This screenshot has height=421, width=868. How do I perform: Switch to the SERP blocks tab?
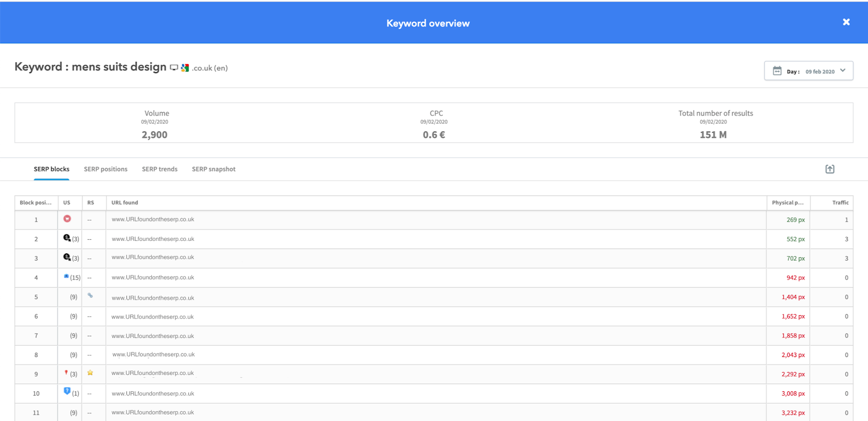[x=52, y=169]
